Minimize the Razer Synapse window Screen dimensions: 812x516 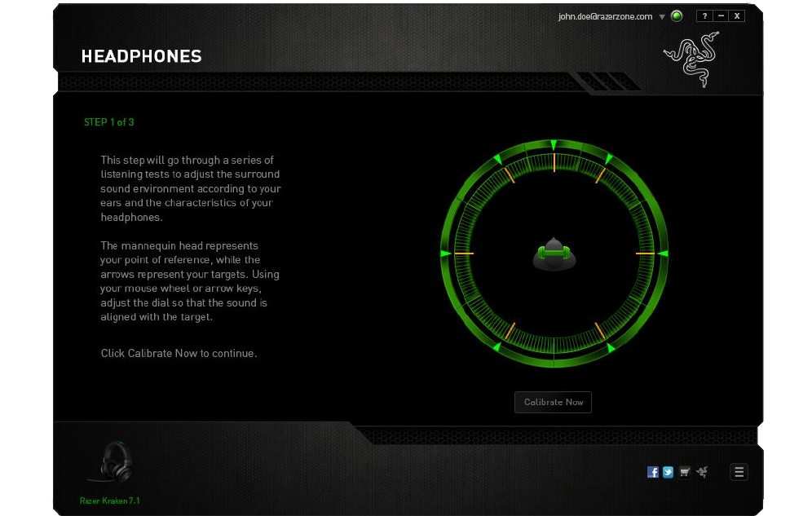721,16
